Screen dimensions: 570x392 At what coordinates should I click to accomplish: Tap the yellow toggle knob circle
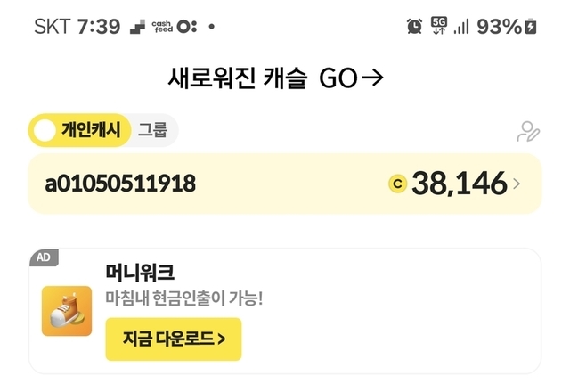pos(45,131)
